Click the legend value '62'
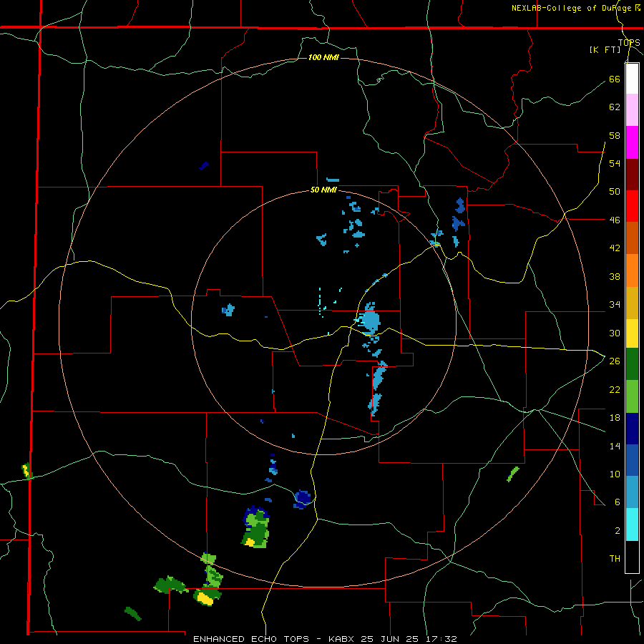Viewport: 644px width, 644px height. click(x=615, y=107)
